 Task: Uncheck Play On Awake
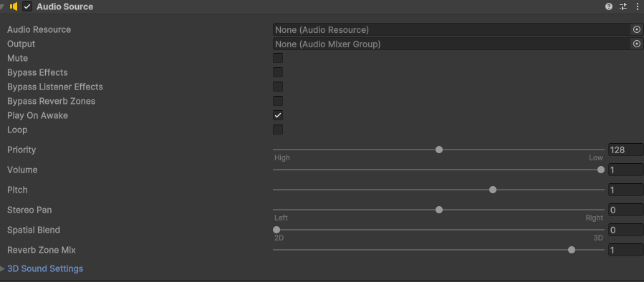pyautogui.click(x=278, y=115)
